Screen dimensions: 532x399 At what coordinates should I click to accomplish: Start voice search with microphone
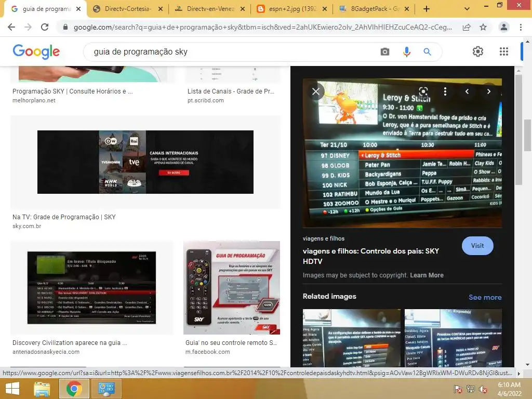406,51
